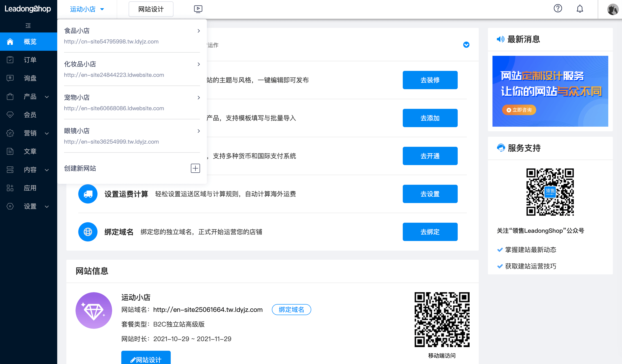
Task: Click the help question-mark icon
Action: (x=558, y=9)
